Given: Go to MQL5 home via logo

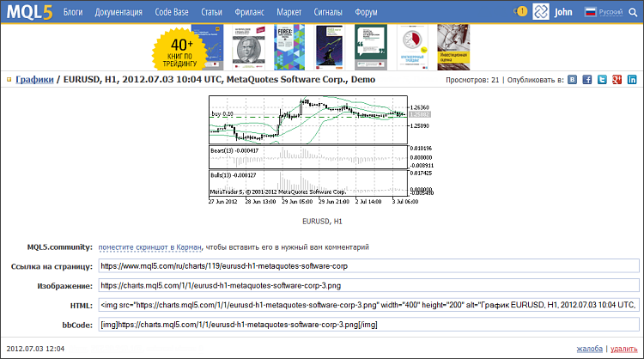Looking at the screenshot, I should coord(27,13).
